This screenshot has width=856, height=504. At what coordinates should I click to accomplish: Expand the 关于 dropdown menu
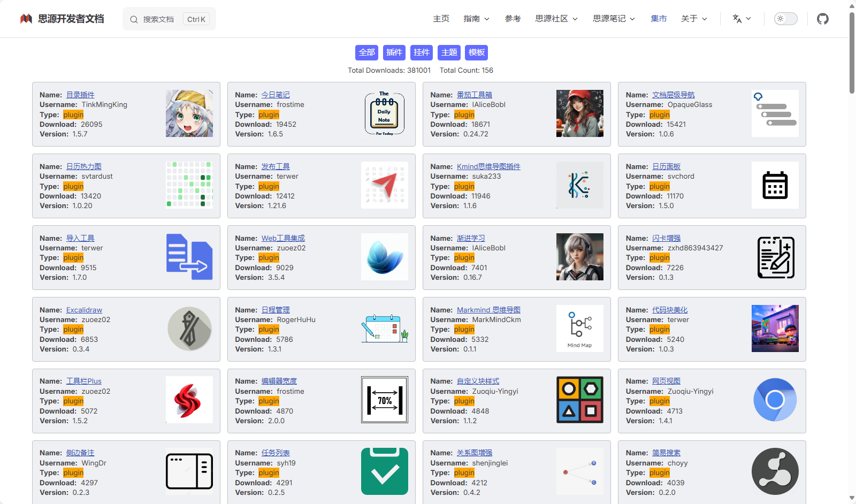(694, 19)
